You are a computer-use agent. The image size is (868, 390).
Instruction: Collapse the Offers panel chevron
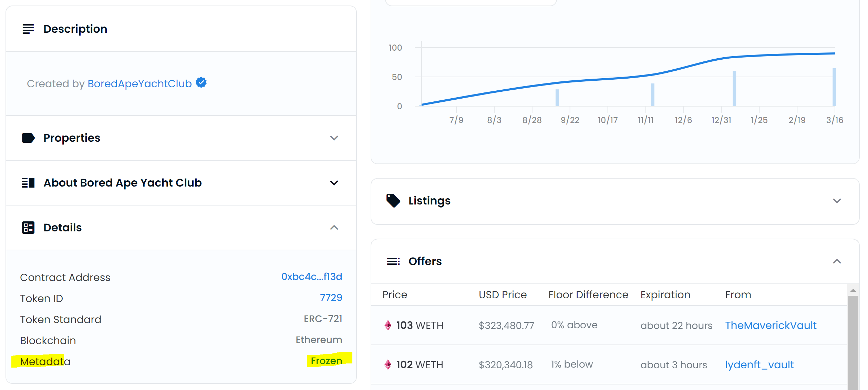coord(837,261)
